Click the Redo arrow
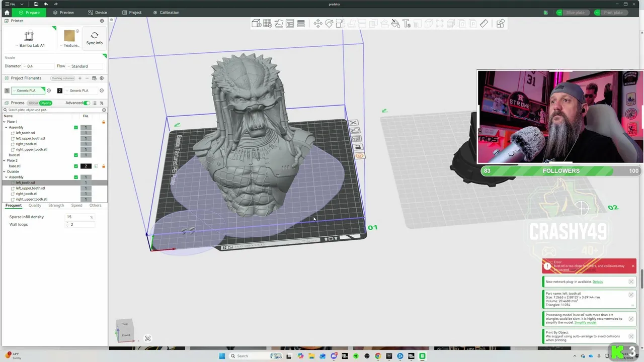The image size is (644, 362). [x=55, y=4]
